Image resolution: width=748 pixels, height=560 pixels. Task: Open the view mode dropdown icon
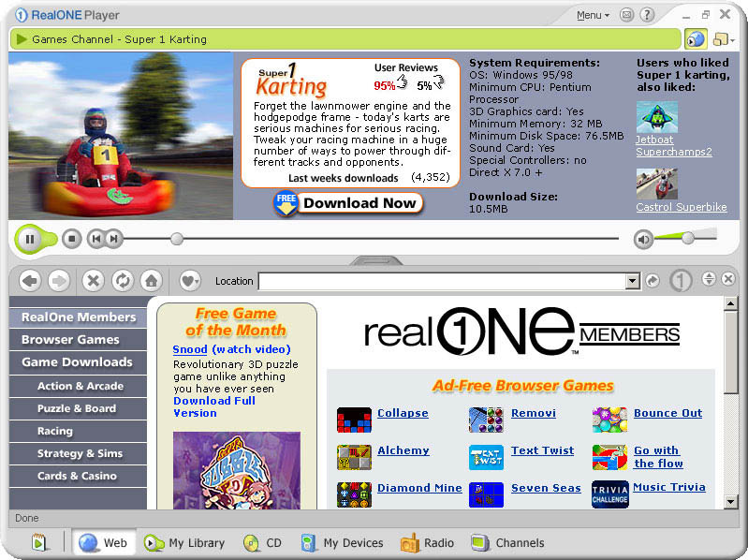[x=724, y=39]
